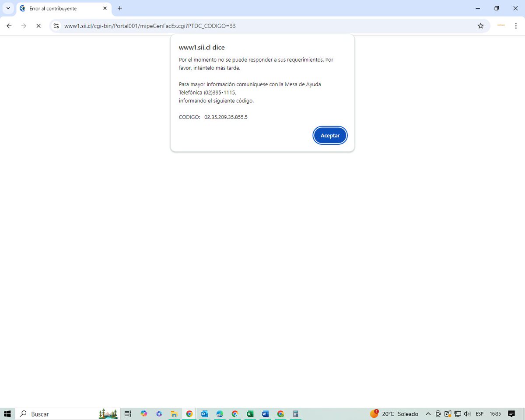
Task: Open the notifications action center
Action: tap(511, 413)
